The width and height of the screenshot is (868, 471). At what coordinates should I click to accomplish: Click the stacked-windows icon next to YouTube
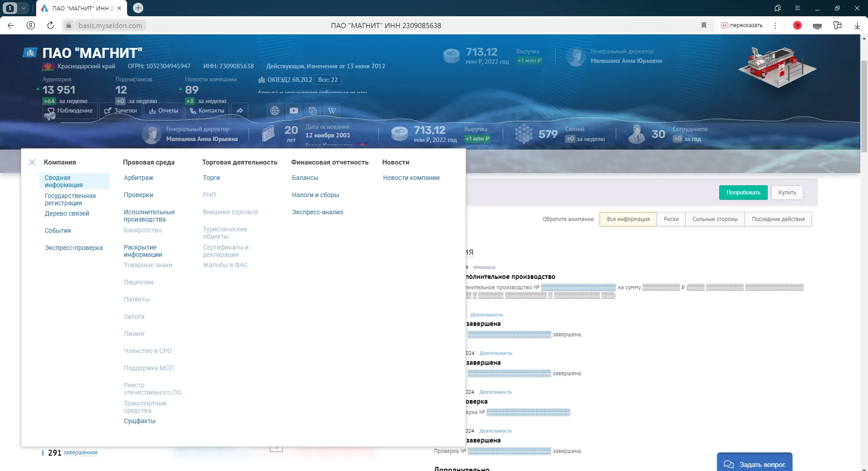tap(313, 111)
